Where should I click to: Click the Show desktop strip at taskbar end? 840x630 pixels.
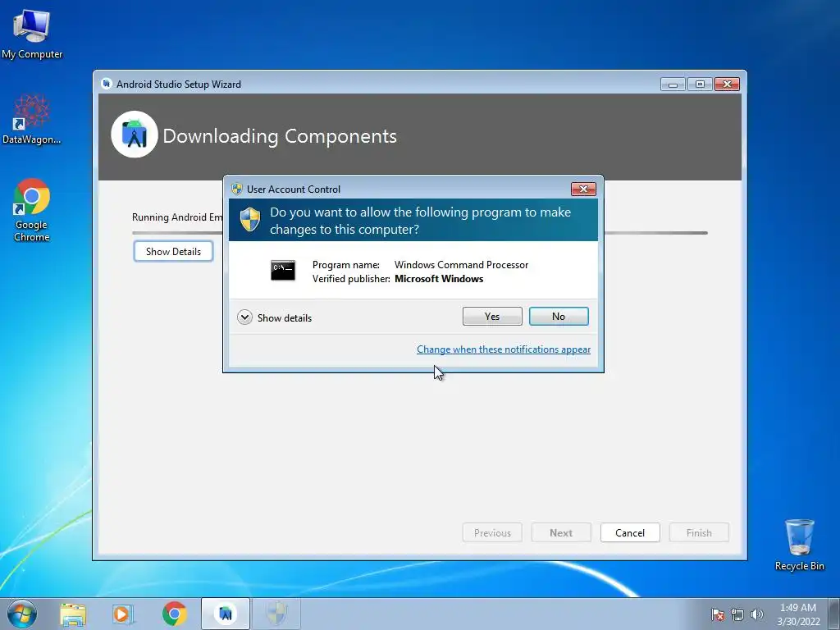[x=834, y=614]
